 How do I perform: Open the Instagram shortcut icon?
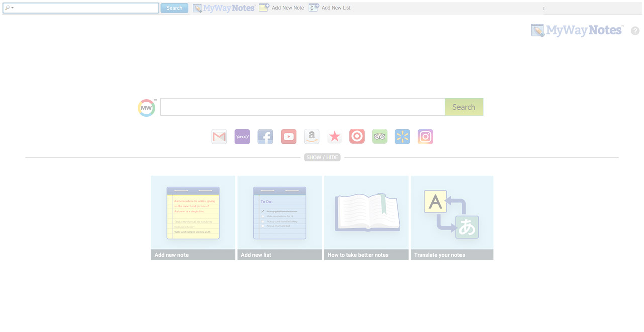point(425,137)
